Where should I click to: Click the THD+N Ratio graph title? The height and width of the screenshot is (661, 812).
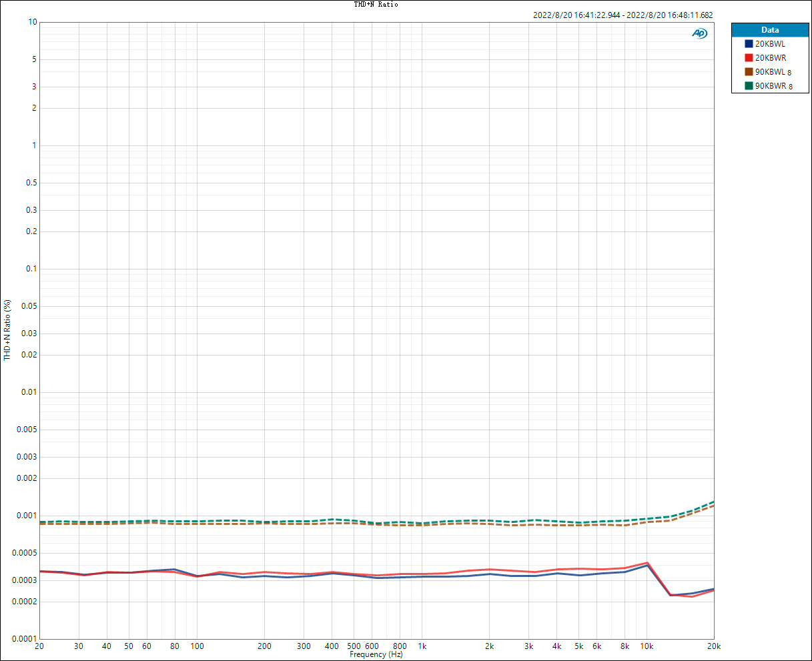click(x=376, y=4)
